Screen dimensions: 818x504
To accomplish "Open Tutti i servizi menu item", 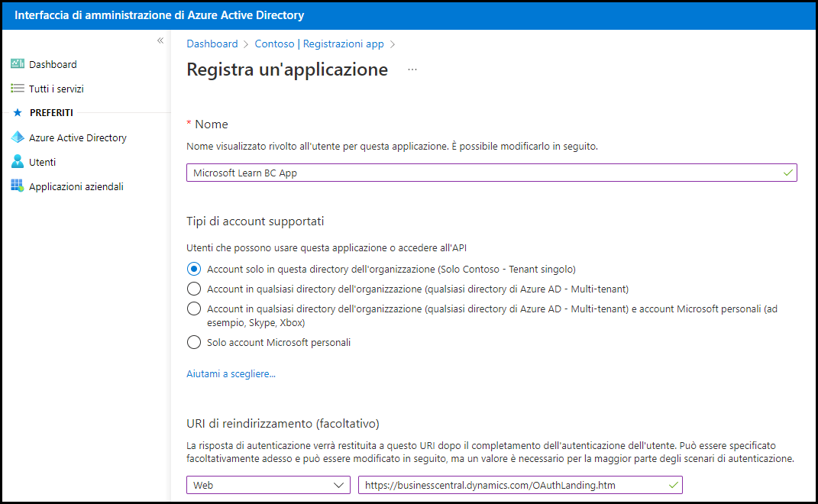I will 57,89.
